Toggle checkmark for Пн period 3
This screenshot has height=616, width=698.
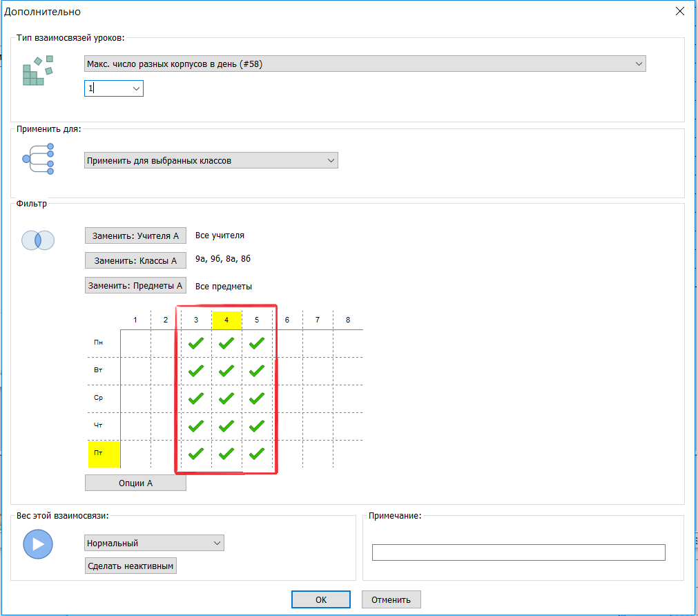(x=196, y=343)
